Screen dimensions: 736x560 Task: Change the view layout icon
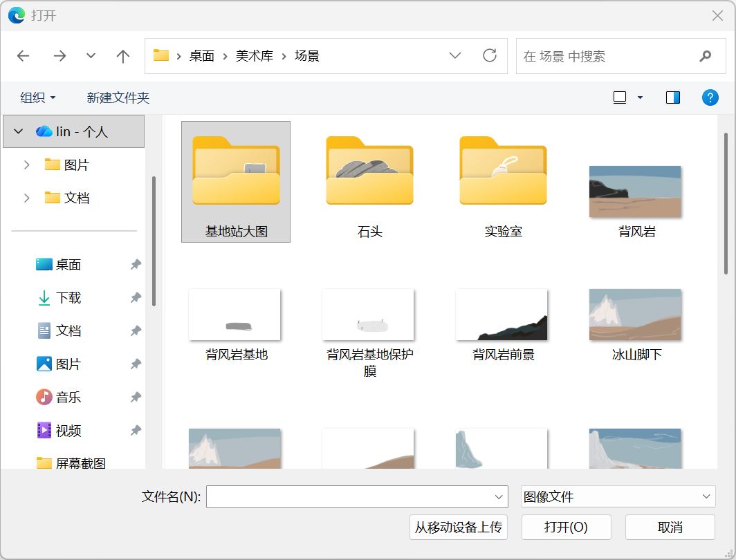point(620,97)
